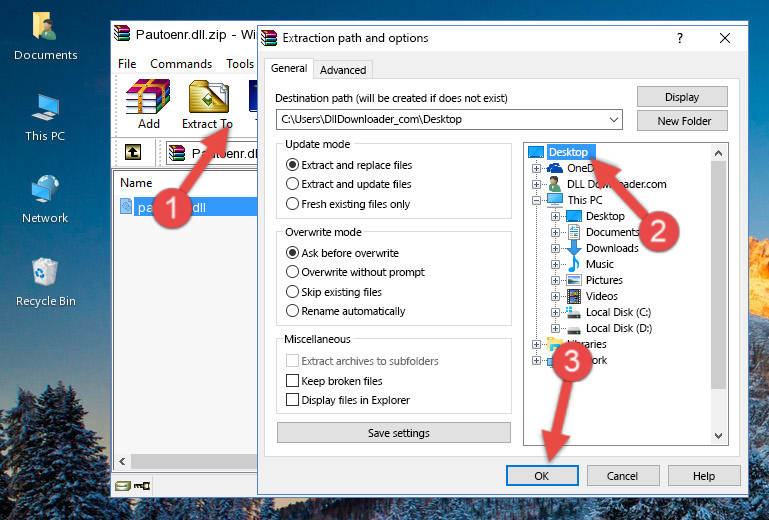Open the destination path dropdown arrow
Image resolution: width=769 pixels, height=520 pixels.
click(x=614, y=120)
